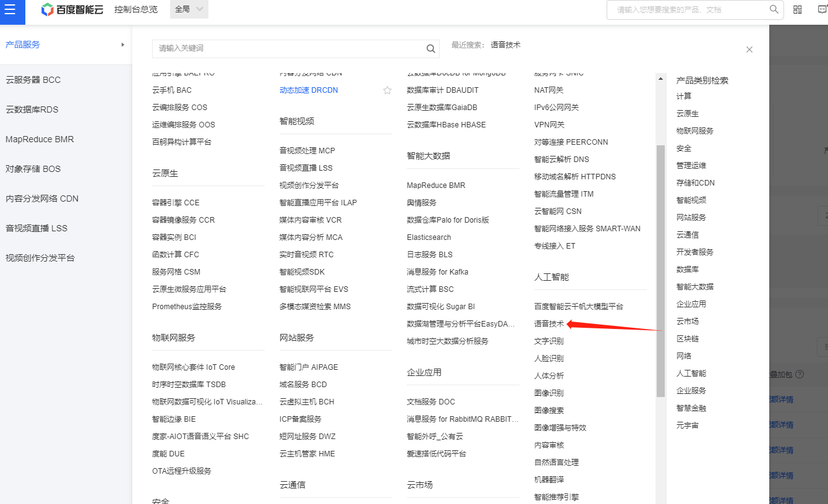828x504 pixels.
Task: Open 自然语言处理 service
Action: [557, 463]
